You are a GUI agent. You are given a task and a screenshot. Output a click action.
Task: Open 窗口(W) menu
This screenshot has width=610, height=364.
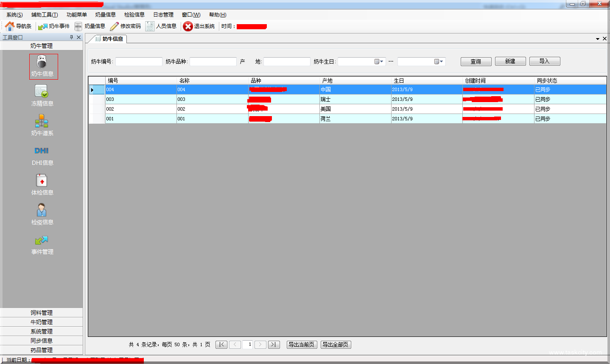coord(191,15)
